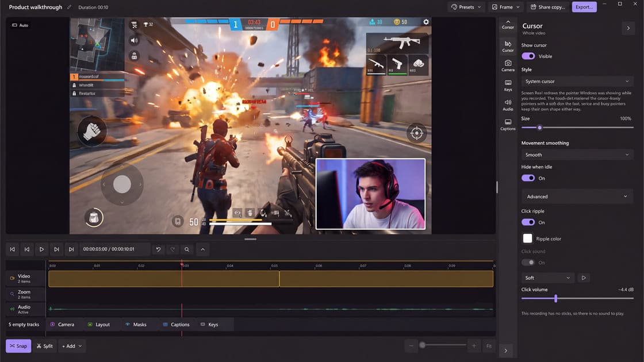Viewport: 644px width, 362px height.
Task: Click the red playhead marker at 0:03
Action: [x=182, y=265]
